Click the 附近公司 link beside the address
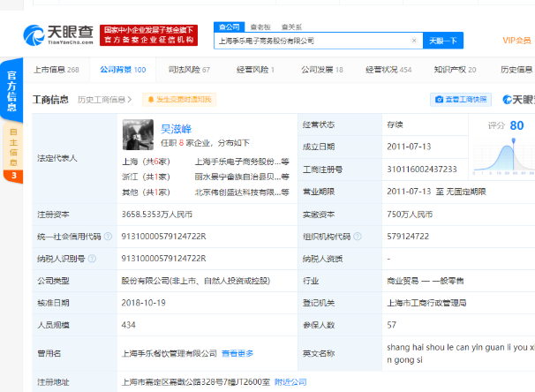The image size is (535, 392). (290, 382)
